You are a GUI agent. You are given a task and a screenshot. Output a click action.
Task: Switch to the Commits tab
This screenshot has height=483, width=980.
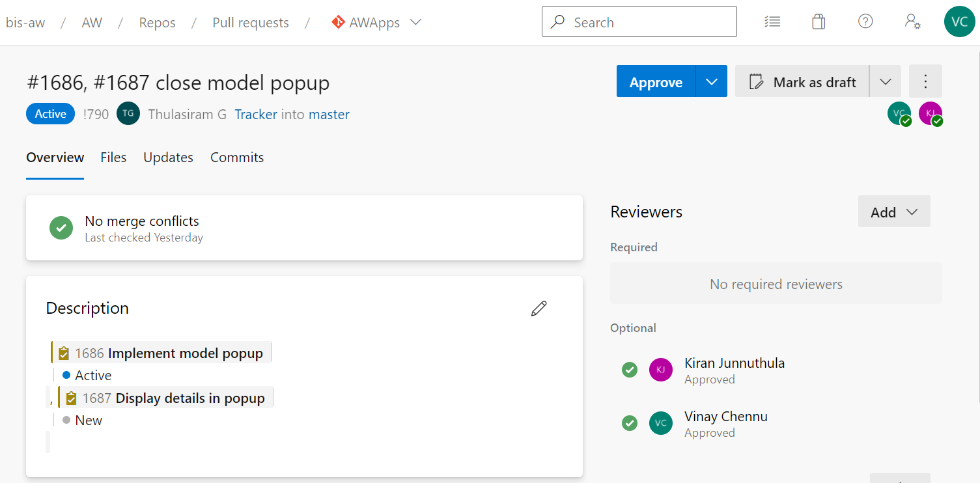[236, 157]
